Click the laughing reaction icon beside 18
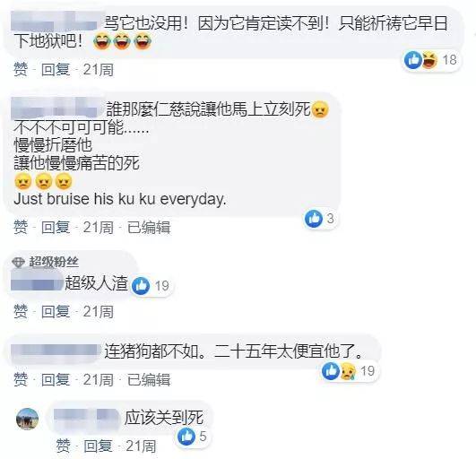Viewport: 476px width, 459px height. pyautogui.click(x=429, y=60)
